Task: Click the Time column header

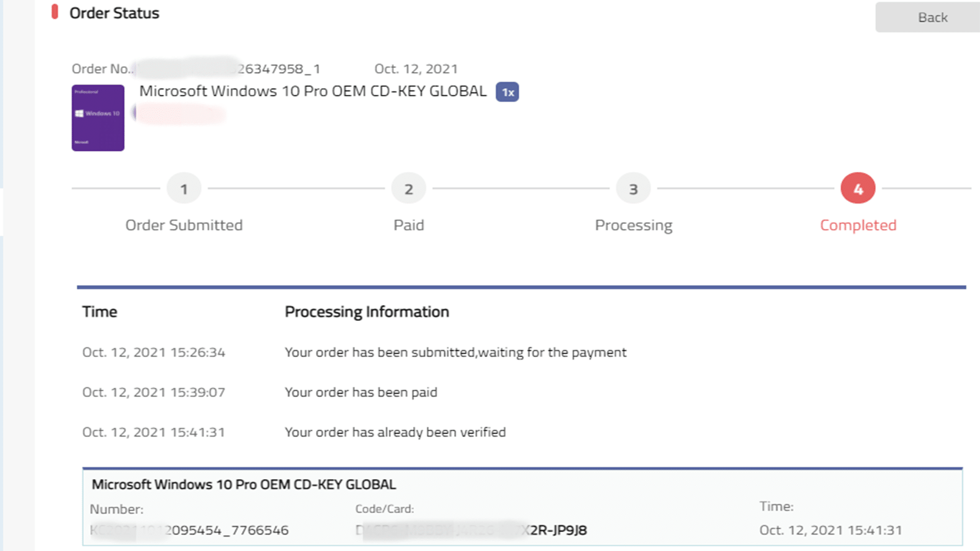Action: point(100,312)
